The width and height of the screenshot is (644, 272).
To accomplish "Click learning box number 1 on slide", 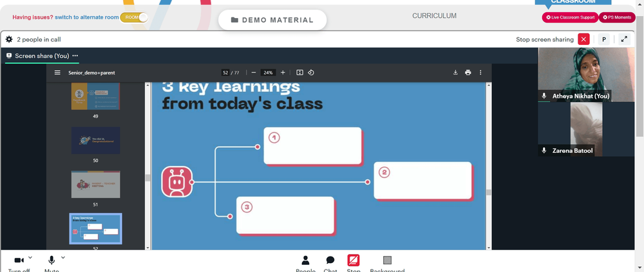I will [x=313, y=146].
